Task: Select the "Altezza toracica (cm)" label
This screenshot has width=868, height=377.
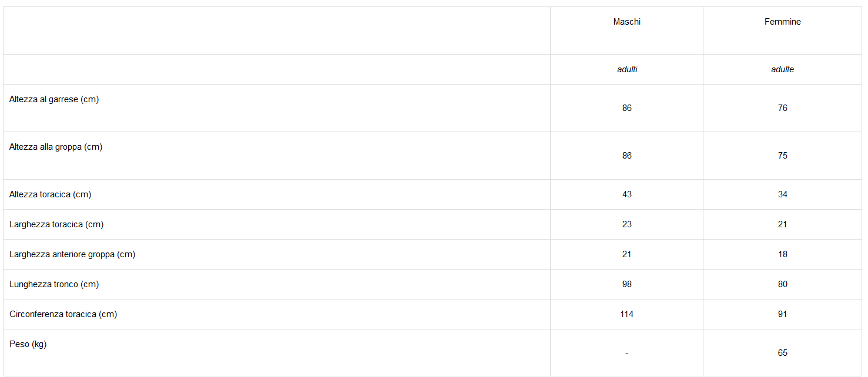Action: click(x=50, y=194)
